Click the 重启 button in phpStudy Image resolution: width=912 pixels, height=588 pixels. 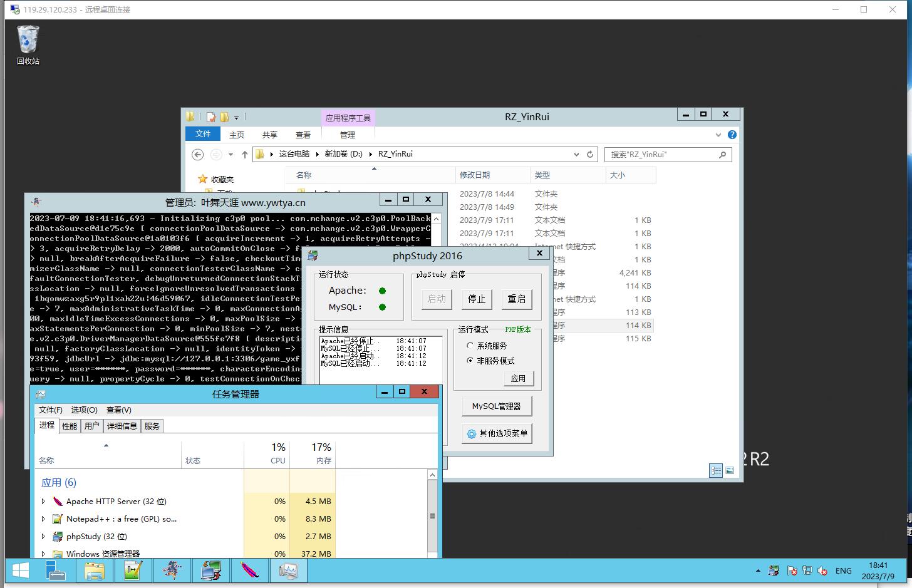(517, 299)
